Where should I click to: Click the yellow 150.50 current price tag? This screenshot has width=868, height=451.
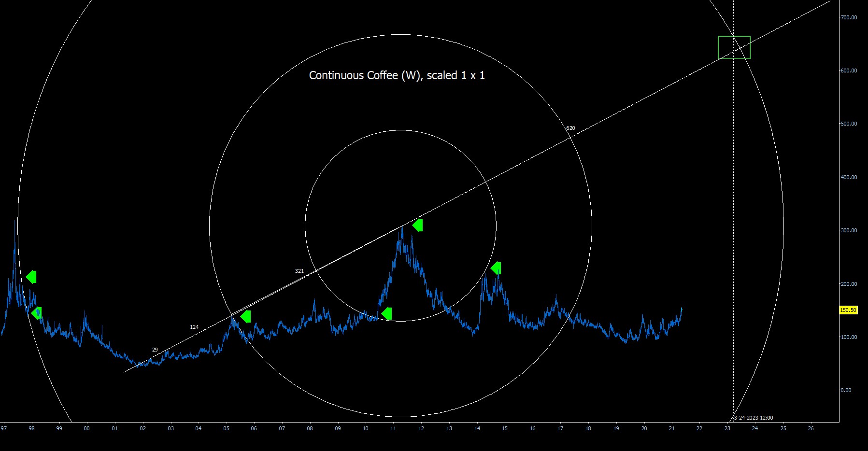click(x=848, y=310)
